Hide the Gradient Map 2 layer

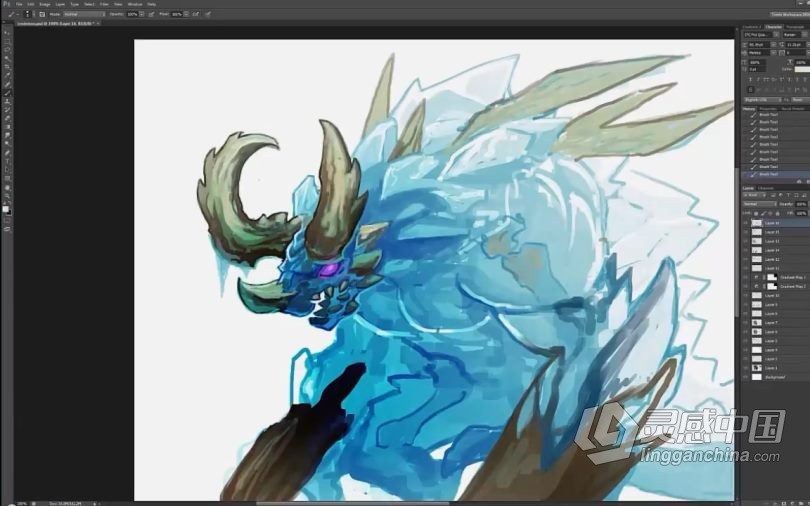745,286
